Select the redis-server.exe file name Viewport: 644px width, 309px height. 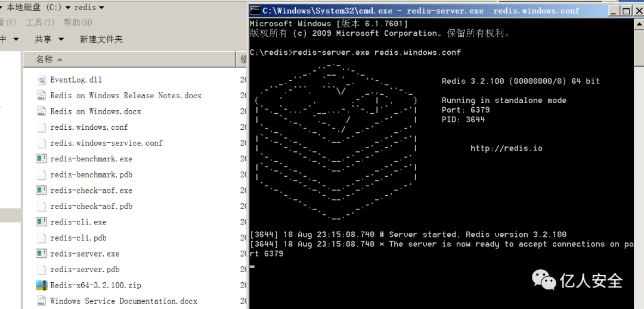[x=85, y=254]
